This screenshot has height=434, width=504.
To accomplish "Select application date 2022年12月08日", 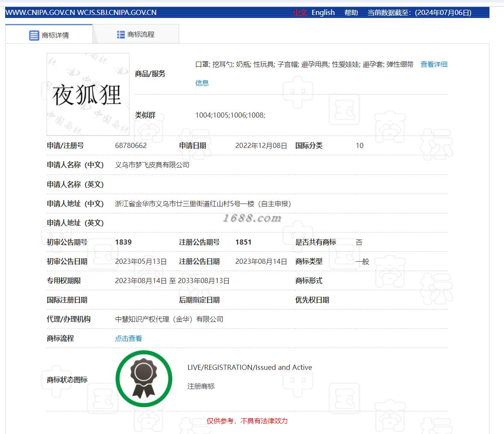I will click(261, 145).
